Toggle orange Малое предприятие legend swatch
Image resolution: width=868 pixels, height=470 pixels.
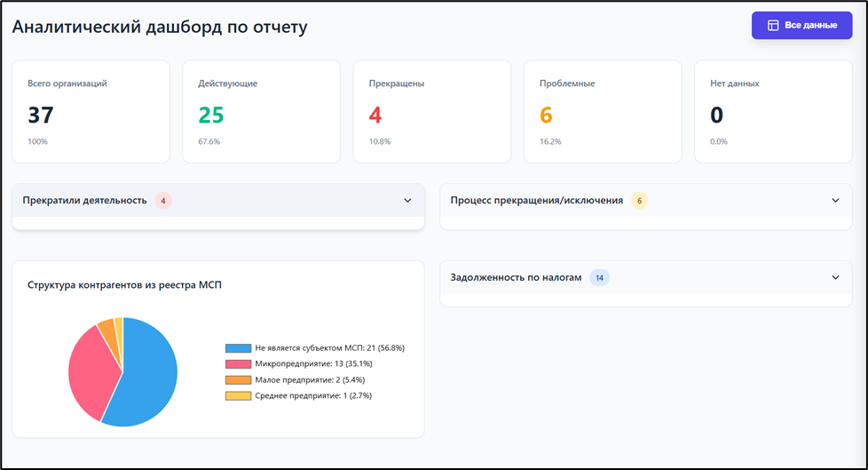[238, 380]
